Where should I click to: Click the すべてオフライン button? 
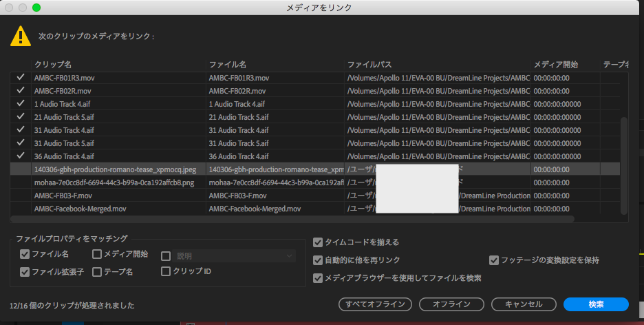tap(375, 304)
